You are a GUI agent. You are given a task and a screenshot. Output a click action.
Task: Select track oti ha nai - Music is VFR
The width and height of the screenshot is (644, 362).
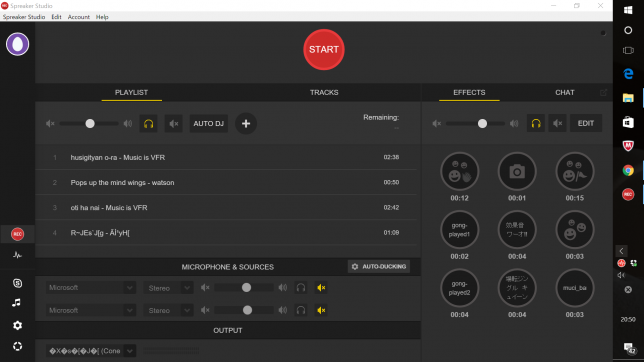click(226, 208)
